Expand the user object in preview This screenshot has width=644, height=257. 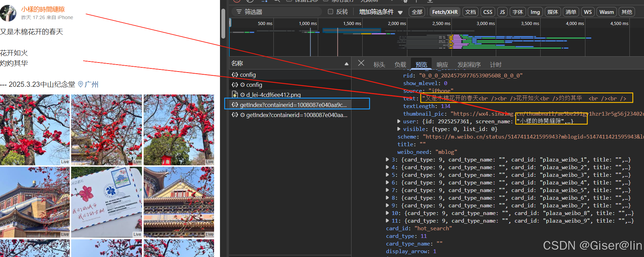coord(399,121)
